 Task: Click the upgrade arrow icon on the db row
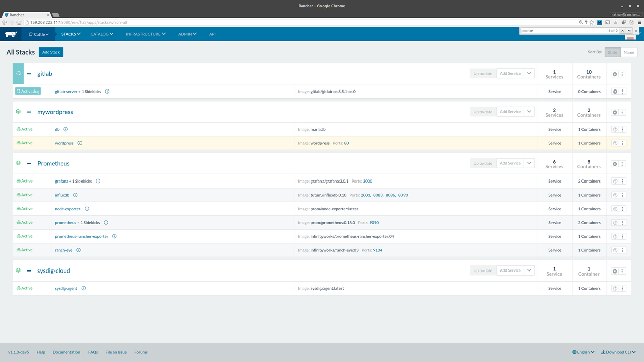point(615,129)
